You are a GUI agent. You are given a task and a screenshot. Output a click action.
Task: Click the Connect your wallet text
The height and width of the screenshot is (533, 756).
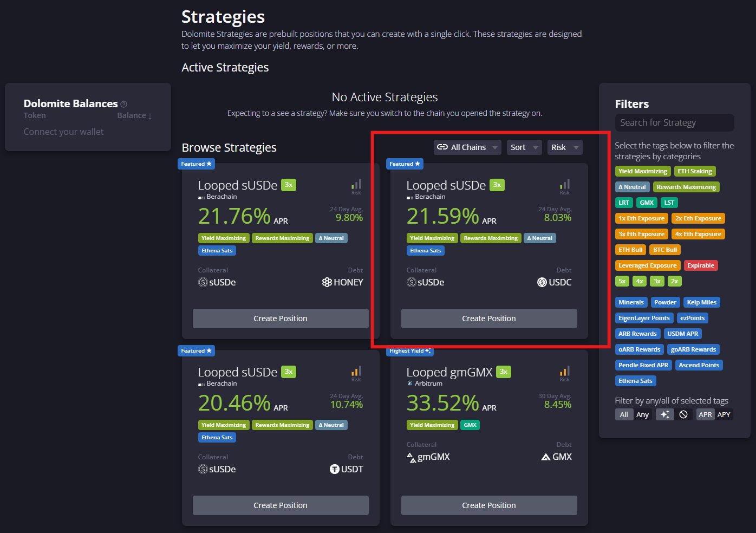pos(63,132)
